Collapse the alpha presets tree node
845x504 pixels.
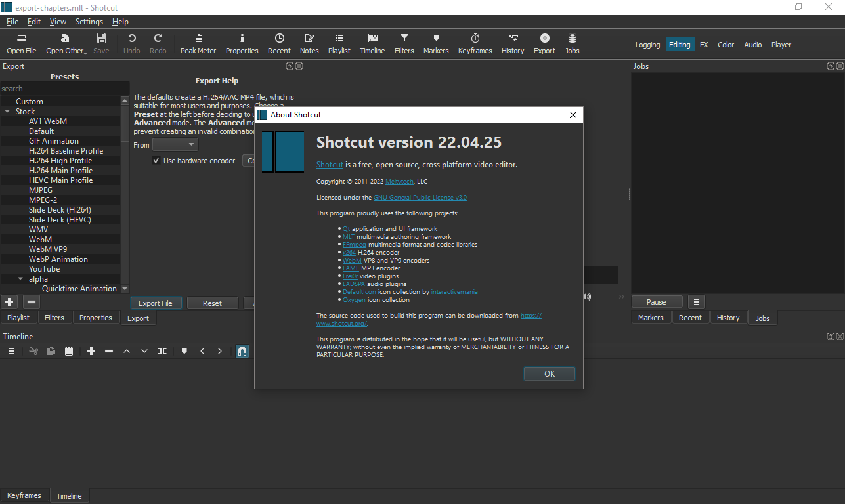click(20, 279)
